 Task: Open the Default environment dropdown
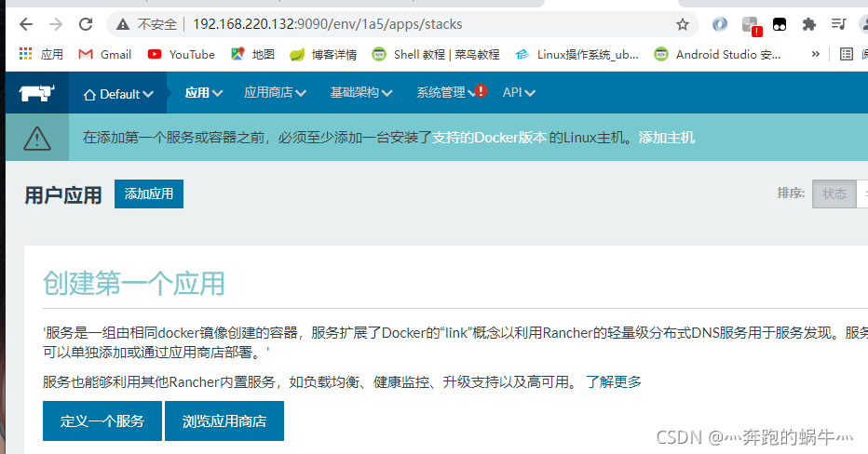pyautogui.click(x=118, y=94)
